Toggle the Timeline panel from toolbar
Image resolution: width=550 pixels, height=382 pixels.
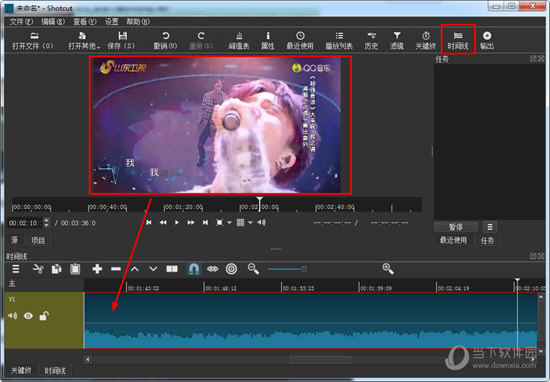click(x=458, y=40)
